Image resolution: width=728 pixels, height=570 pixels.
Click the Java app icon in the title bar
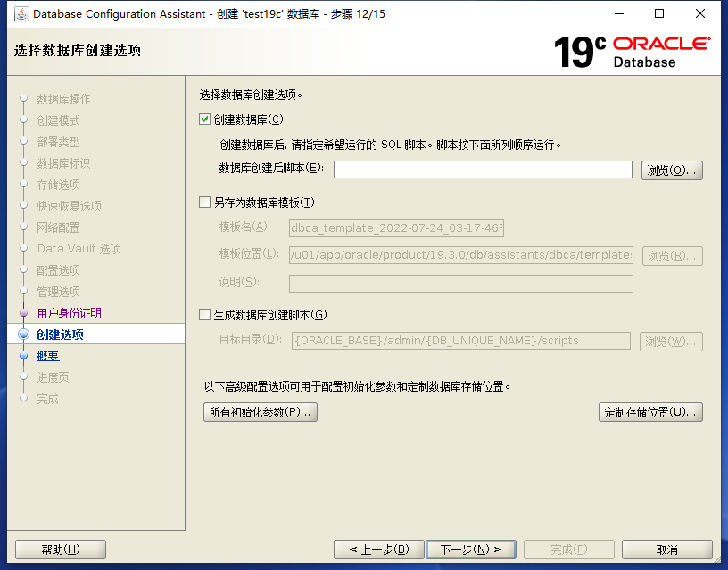tap(21, 14)
